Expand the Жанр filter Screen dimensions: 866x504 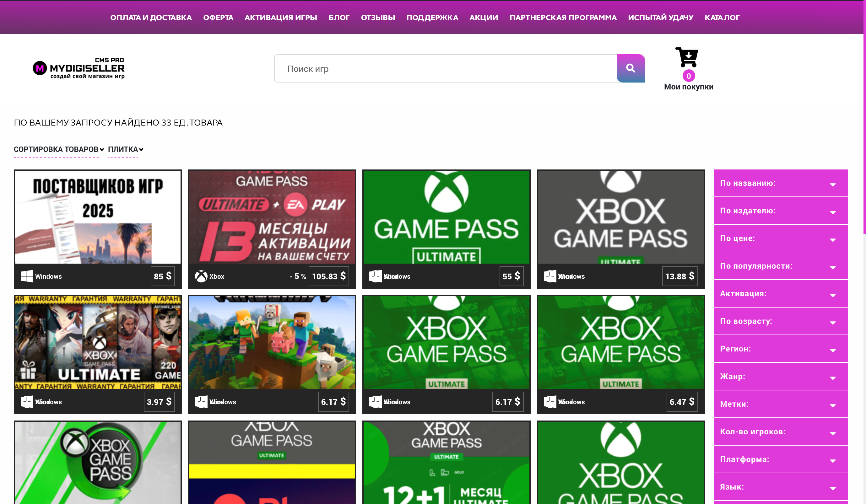click(x=780, y=377)
